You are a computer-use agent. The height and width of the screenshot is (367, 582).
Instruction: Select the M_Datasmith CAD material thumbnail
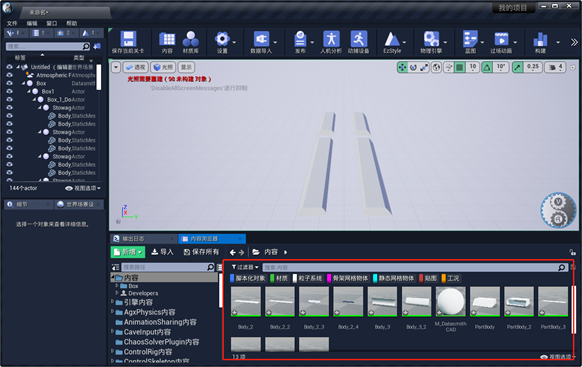[x=451, y=301]
